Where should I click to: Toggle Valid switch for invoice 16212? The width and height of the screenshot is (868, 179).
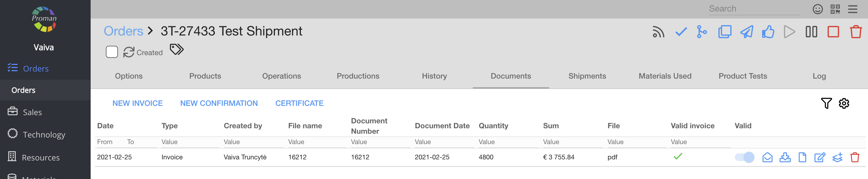click(744, 157)
